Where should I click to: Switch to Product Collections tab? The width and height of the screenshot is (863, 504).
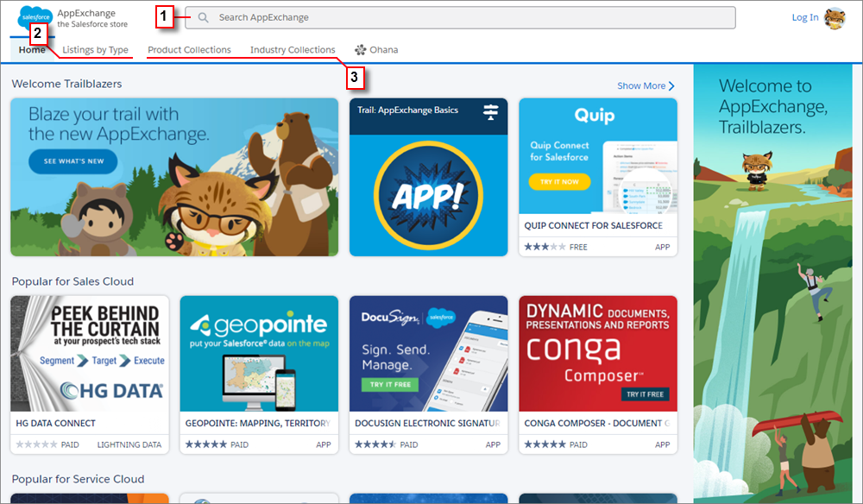[189, 49]
